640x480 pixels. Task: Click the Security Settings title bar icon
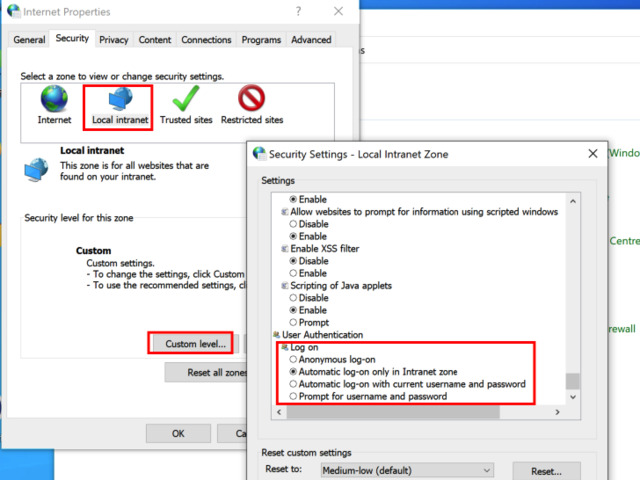click(259, 154)
